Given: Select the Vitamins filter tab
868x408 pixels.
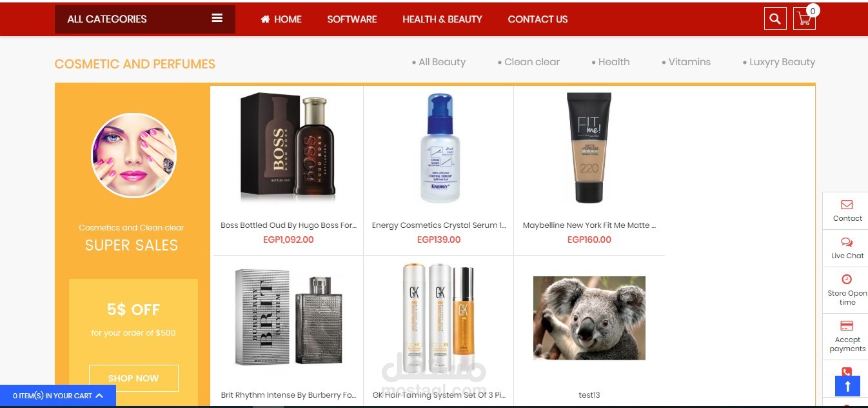Looking at the screenshot, I should coord(686,62).
